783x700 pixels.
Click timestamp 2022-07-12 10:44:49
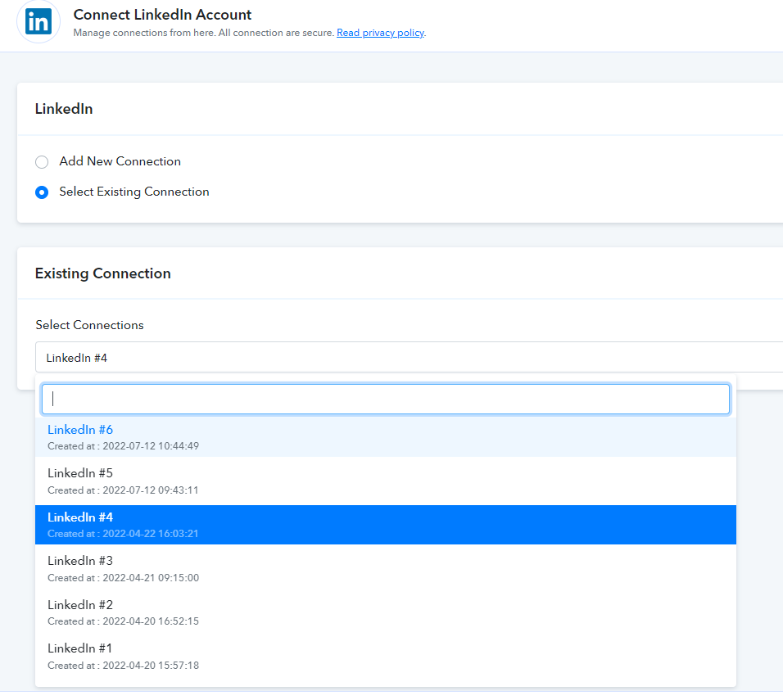[x=151, y=446]
